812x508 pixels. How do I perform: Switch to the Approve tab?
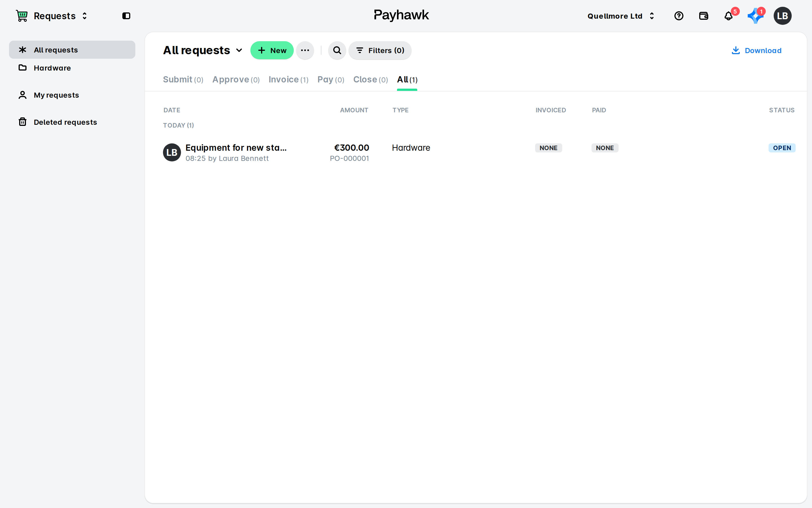point(236,80)
